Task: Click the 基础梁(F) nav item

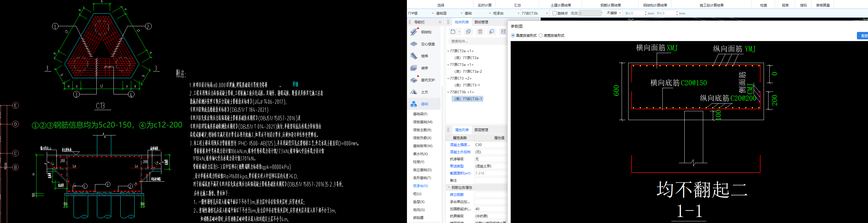Action: (420, 114)
